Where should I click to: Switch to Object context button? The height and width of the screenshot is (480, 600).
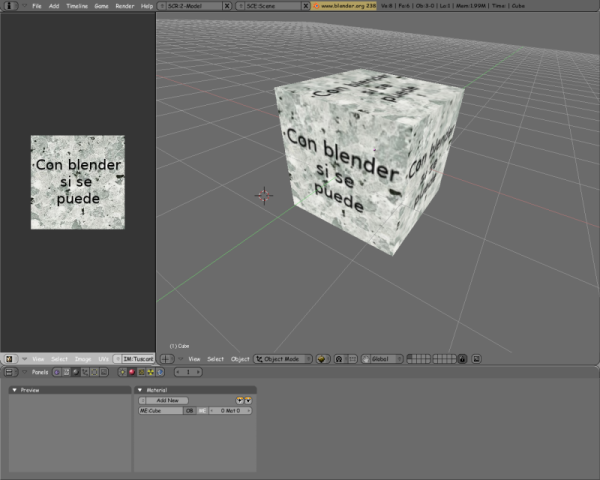click(85, 372)
